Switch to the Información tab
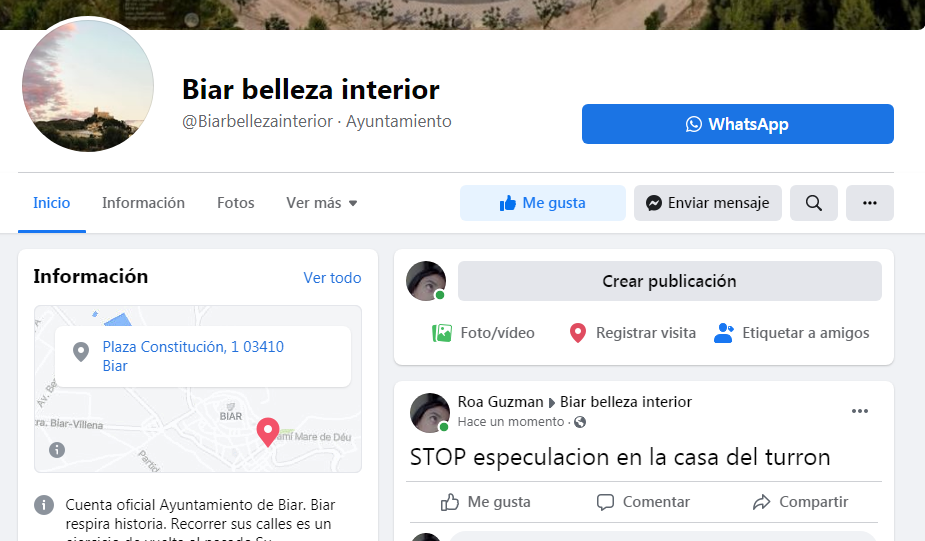The width and height of the screenshot is (925, 541). 143,203
